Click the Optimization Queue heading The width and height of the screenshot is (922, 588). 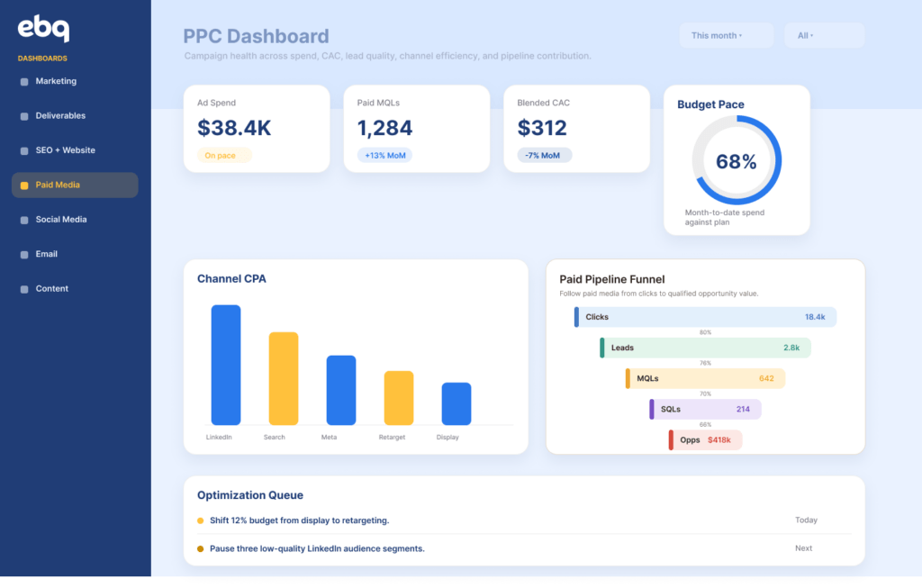[250, 495]
